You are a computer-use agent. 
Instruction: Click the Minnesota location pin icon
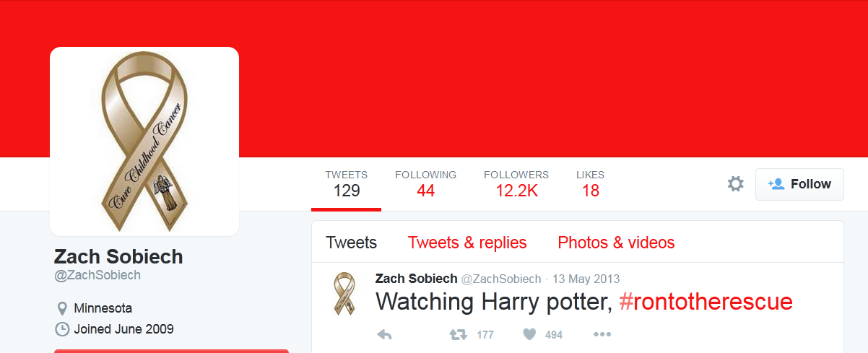click(x=62, y=308)
